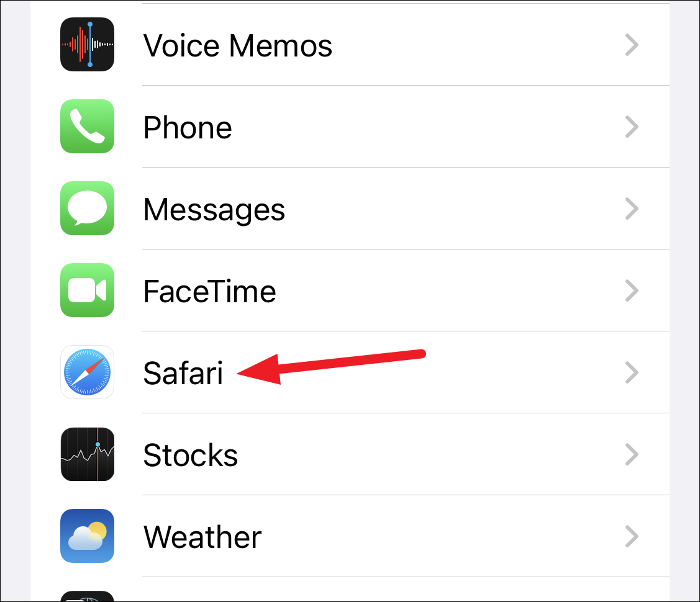Image resolution: width=700 pixels, height=602 pixels.
Task: Tap the Stocks chart icon
Action: click(87, 454)
